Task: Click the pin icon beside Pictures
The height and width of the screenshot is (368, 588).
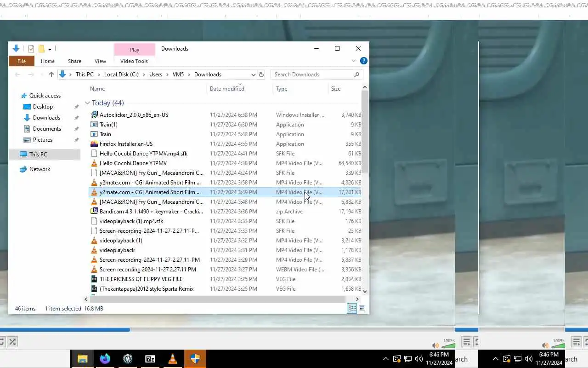Action: pyautogui.click(x=76, y=140)
